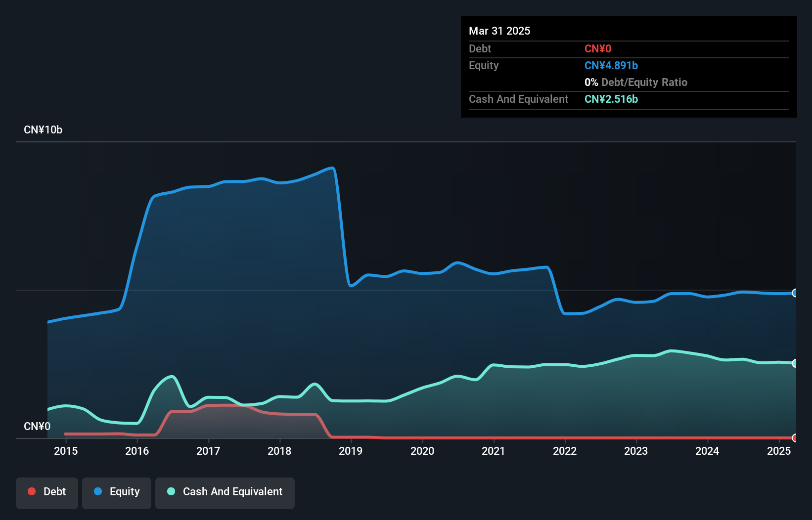Click the 2024 x-axis label

707,451
